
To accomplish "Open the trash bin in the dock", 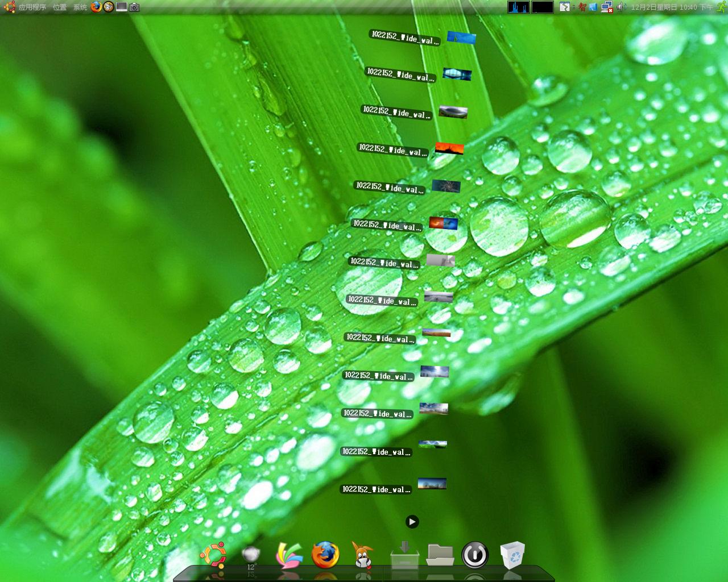I will click(x=512, y=555).
